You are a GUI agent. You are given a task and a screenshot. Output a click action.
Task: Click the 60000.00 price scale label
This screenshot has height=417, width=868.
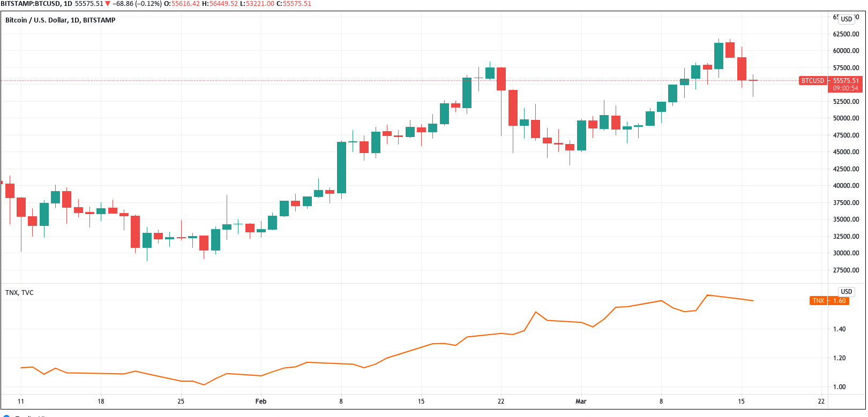click(846, 51)
